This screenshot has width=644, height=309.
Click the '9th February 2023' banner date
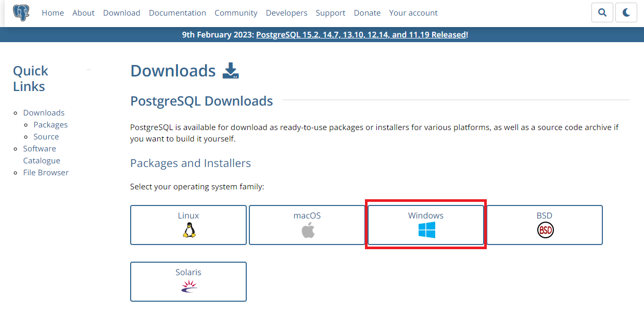[218, 35]
